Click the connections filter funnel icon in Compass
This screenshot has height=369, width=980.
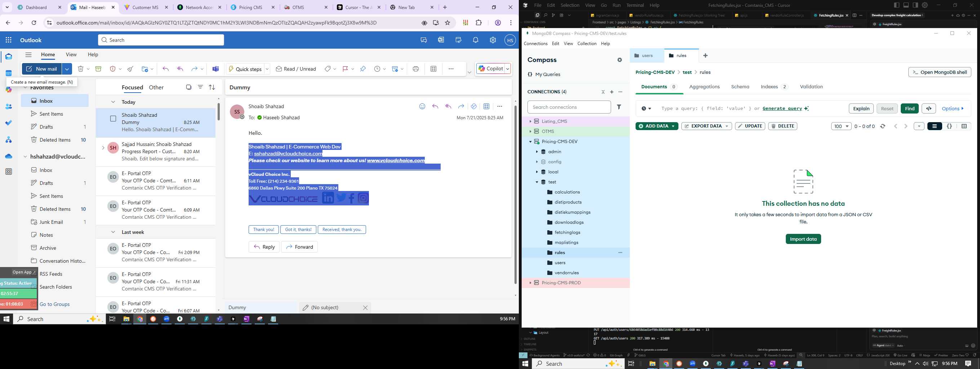[619, 107]
